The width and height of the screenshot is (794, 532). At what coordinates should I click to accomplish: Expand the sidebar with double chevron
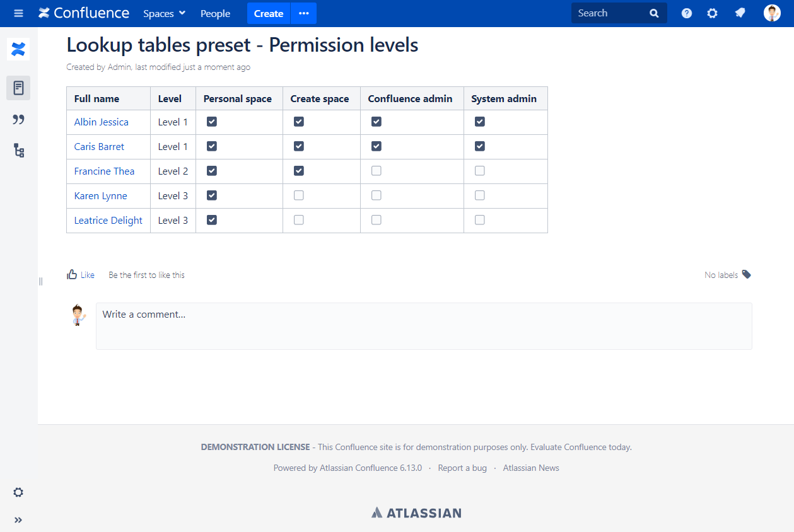[x=18, y=520]
